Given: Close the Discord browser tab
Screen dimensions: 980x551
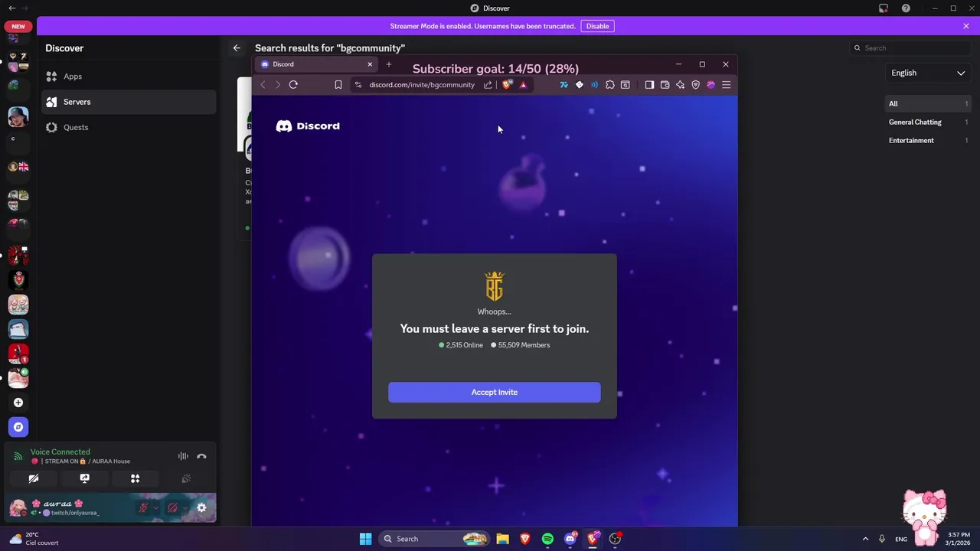Looking at the screenshot, I should (370, 64).
